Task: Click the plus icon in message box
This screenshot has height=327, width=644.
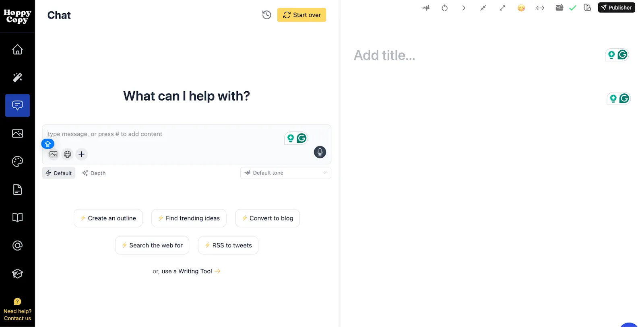Action: (81, 154)
